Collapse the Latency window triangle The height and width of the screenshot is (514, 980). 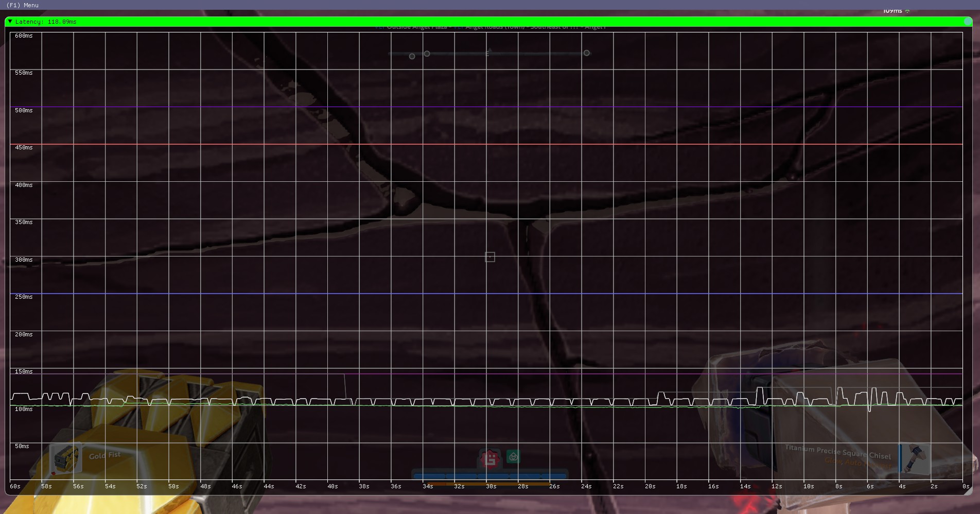coord(10,22)
